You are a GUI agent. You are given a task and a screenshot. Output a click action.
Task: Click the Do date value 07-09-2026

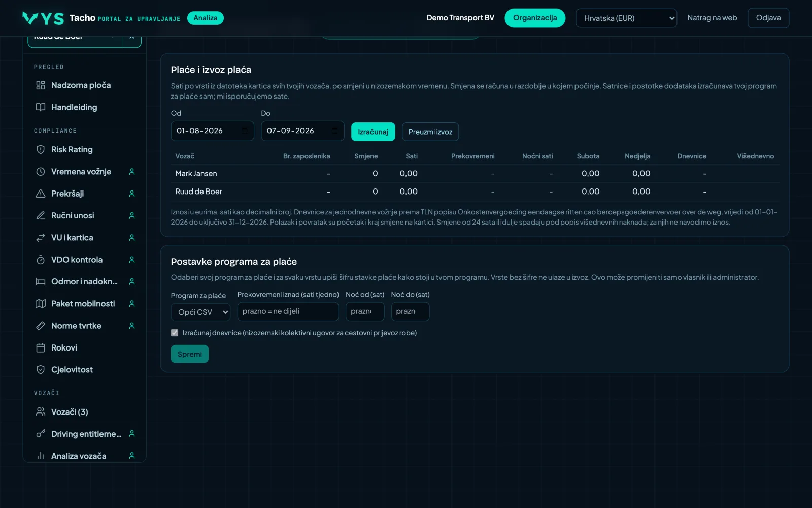(x=290, y=131)
